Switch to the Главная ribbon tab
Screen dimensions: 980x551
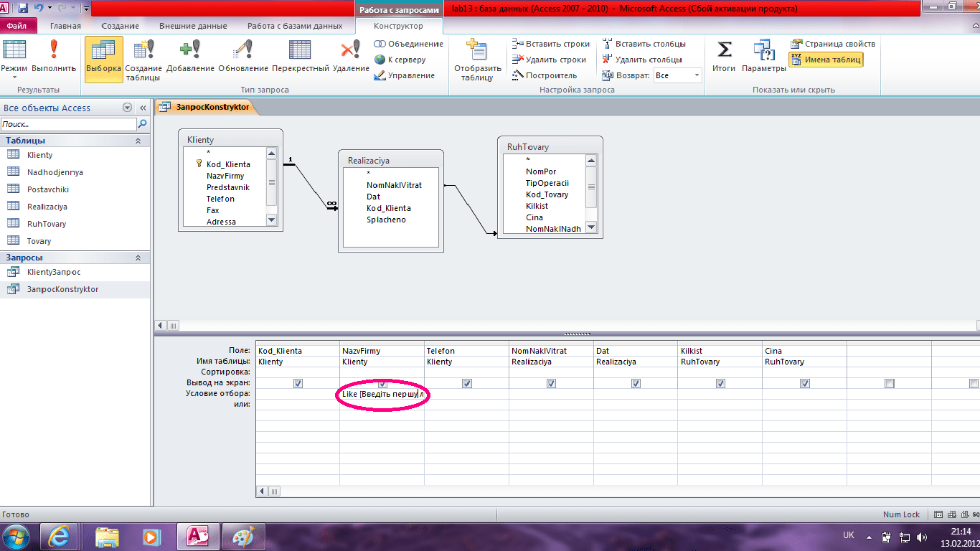[65, 26]
